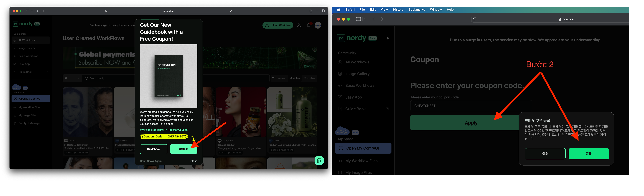
Task: Expand the sidebar chevron in the right Safari toolbar
Action: (365, 19)
